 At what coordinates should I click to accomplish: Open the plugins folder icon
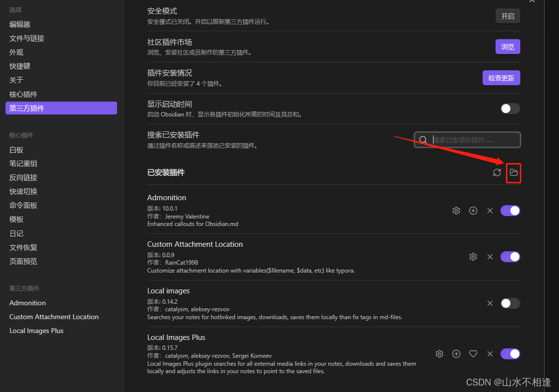point(513,172)
